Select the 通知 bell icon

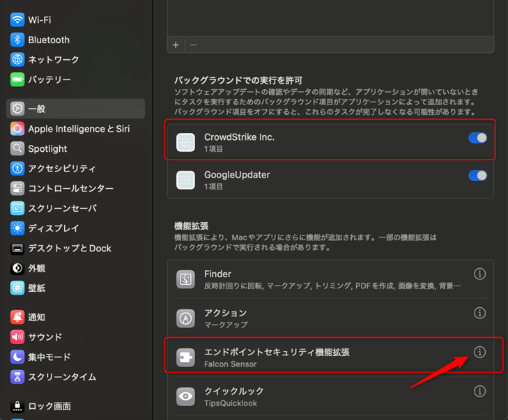pyautogui.click(x=17, y=317)
